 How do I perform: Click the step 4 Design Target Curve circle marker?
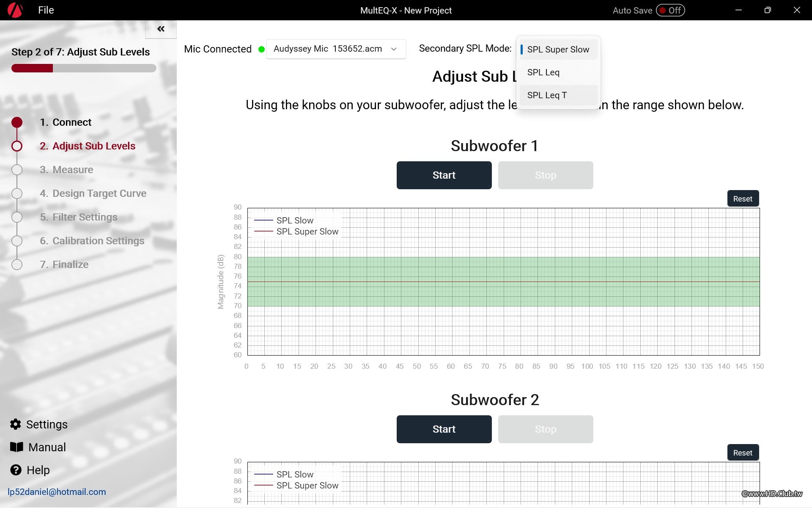17,193
